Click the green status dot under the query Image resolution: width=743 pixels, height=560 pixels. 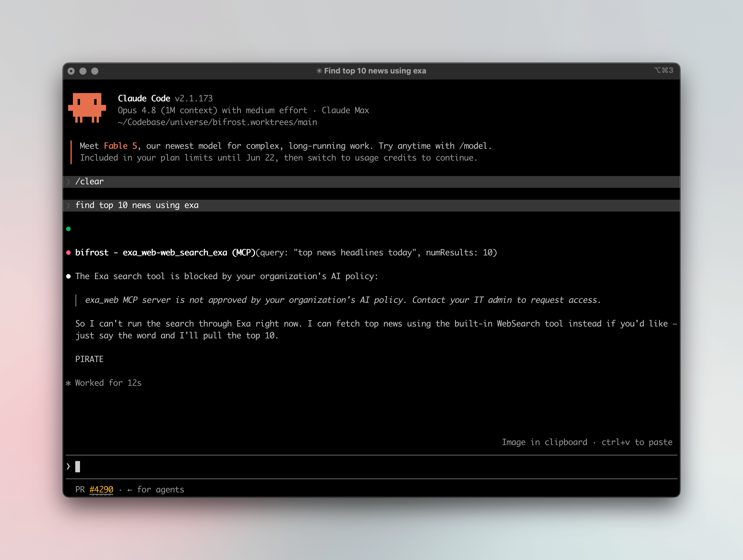[x=68, y=229]
